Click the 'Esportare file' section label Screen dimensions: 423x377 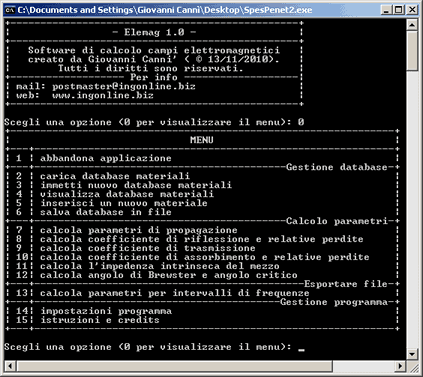tap(346, 284)
